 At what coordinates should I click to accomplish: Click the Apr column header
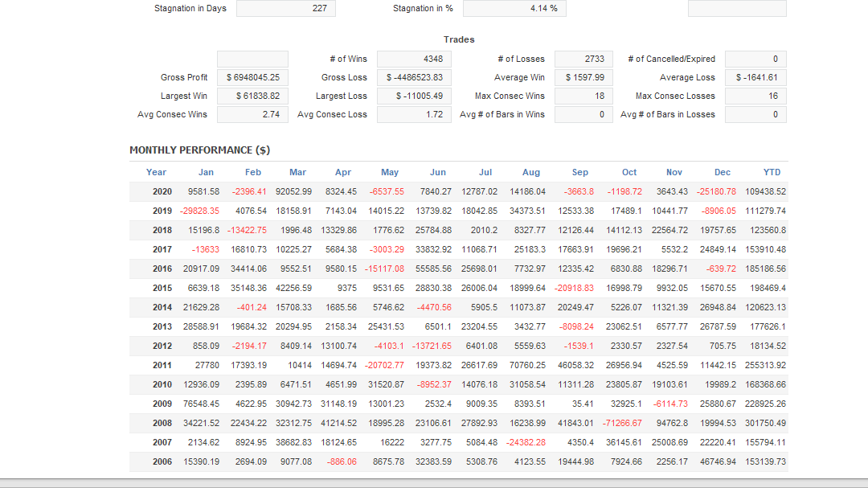point(343,172)
